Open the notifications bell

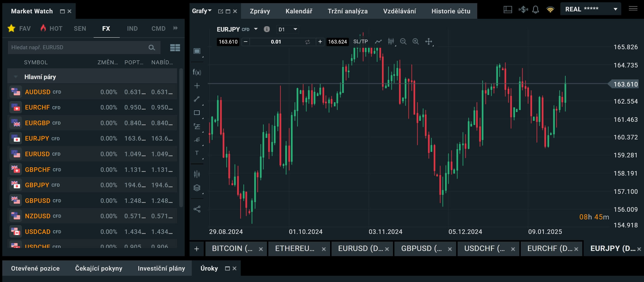[x=535, y=10]
